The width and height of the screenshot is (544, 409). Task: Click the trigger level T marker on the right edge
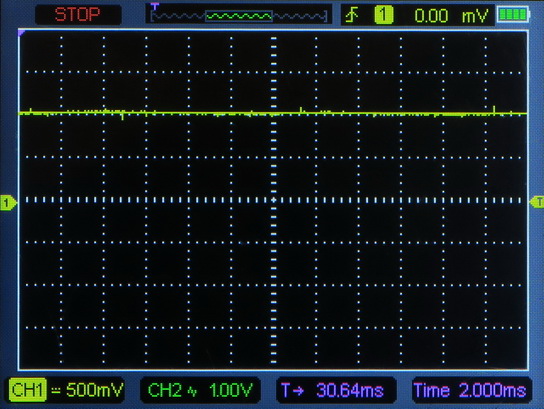537,202
